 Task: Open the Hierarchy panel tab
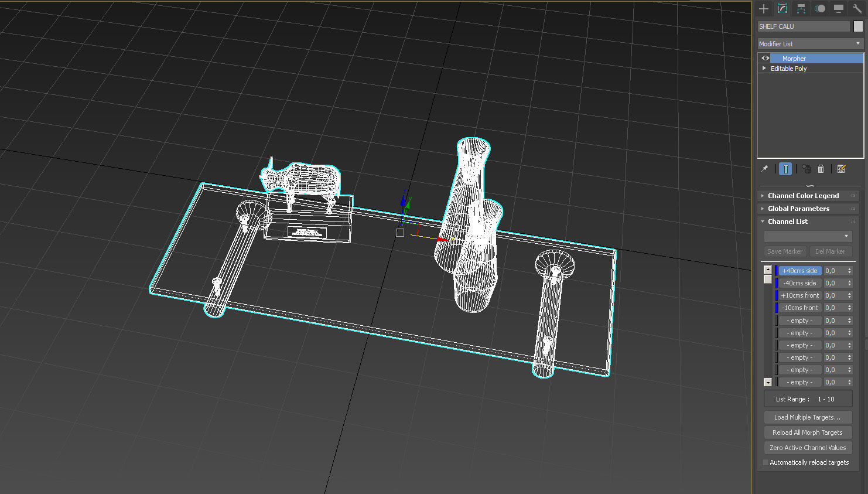coord(801,8)
